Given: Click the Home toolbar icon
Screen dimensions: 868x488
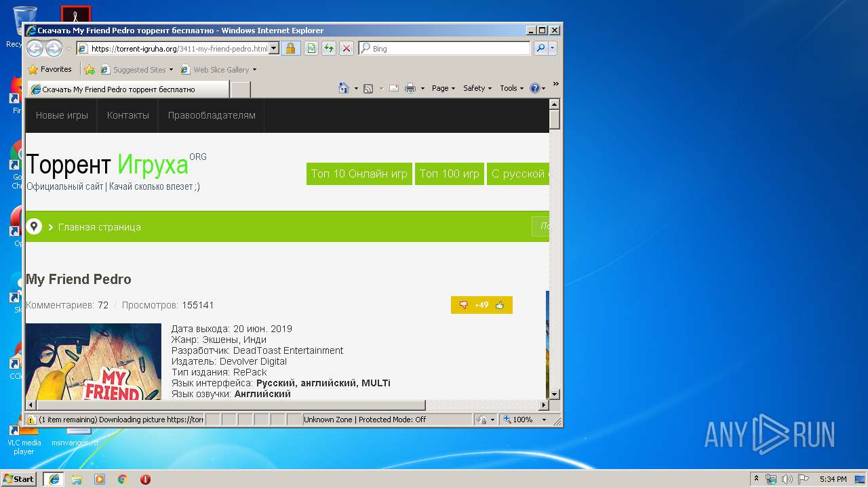Looking at the screenshot, I should [344, 88].
